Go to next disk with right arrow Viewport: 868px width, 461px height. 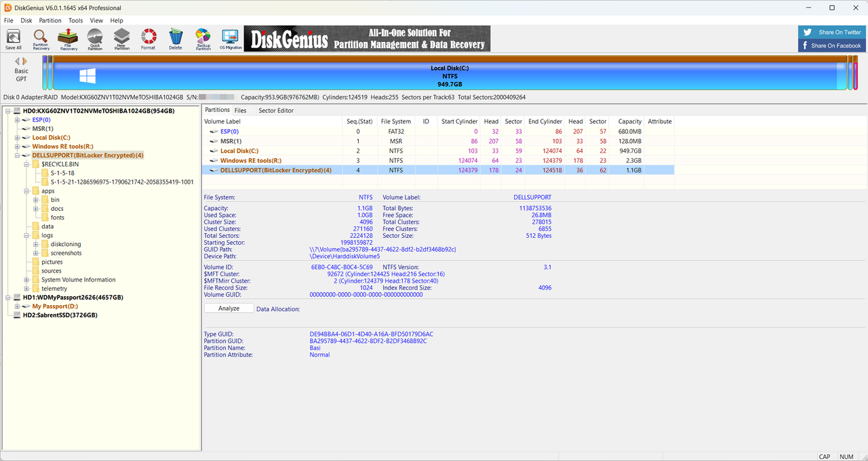(26, 62)
